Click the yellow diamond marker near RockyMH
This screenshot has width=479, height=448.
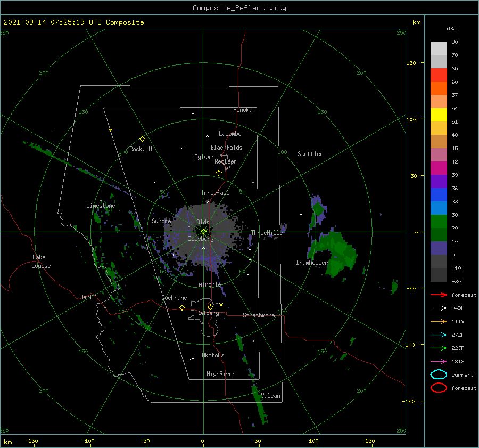point(142,139)
